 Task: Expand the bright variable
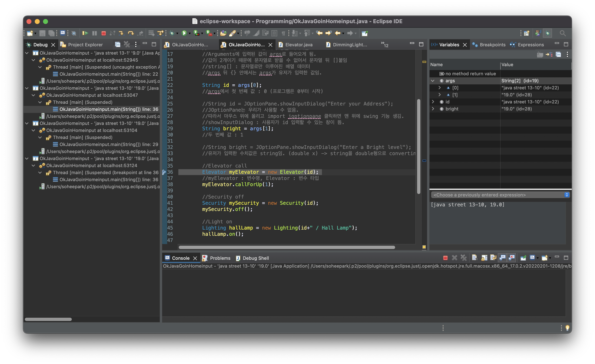433,109
